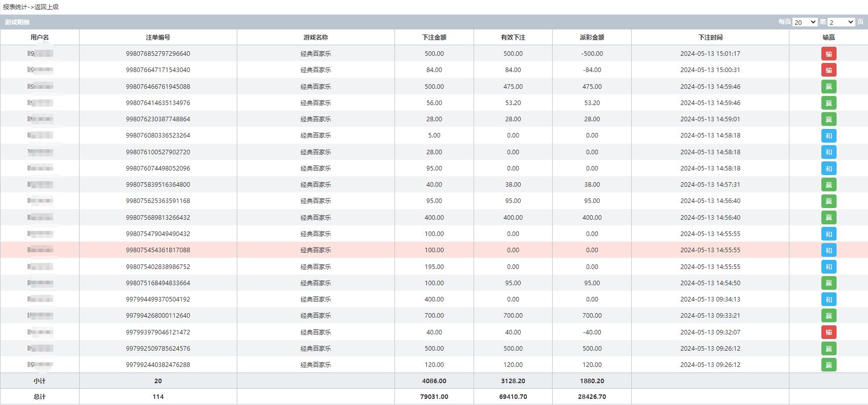Click the bet amount 5.00
Image resolution: width=868 pixels, height=405 pixels.
(435, 136)
